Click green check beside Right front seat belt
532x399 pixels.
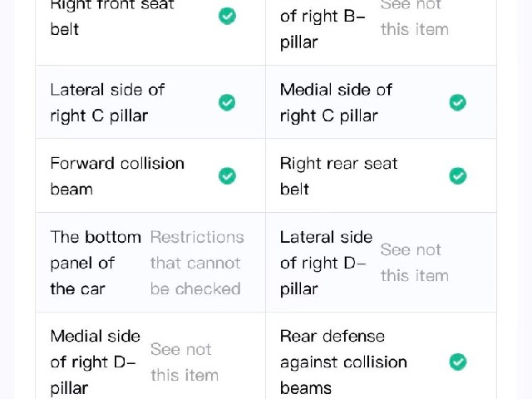227,16
